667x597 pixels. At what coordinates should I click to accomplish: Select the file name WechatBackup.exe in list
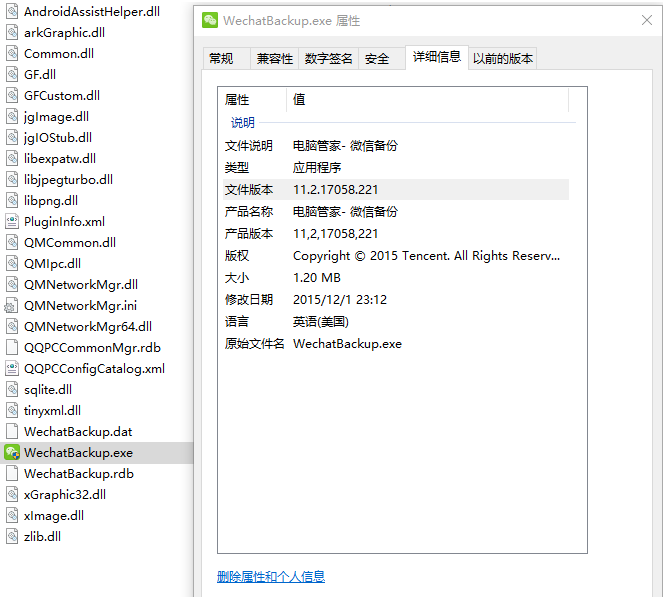[78, 453]
